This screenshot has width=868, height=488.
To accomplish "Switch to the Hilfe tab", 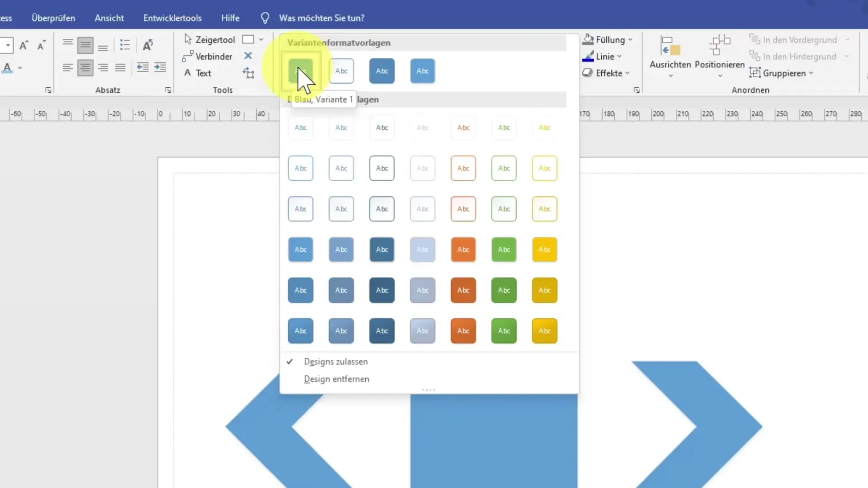I will pos(230,18).
